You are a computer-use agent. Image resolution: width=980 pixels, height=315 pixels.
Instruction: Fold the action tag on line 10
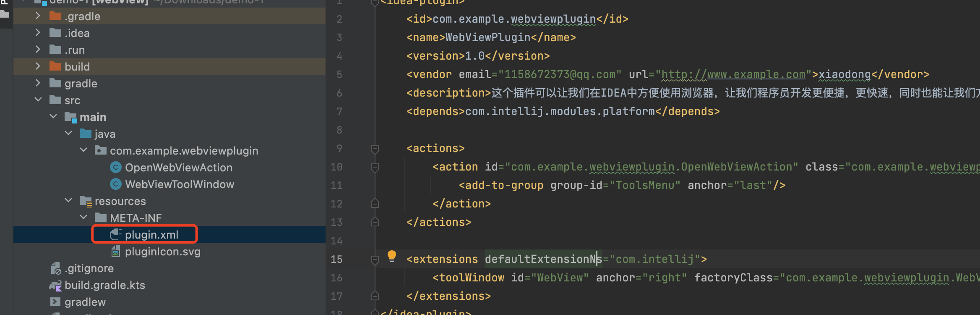click(375, 167)
